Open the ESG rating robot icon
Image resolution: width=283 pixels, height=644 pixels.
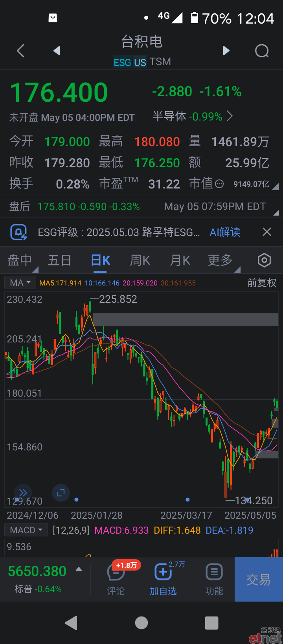tap(18, 232)
